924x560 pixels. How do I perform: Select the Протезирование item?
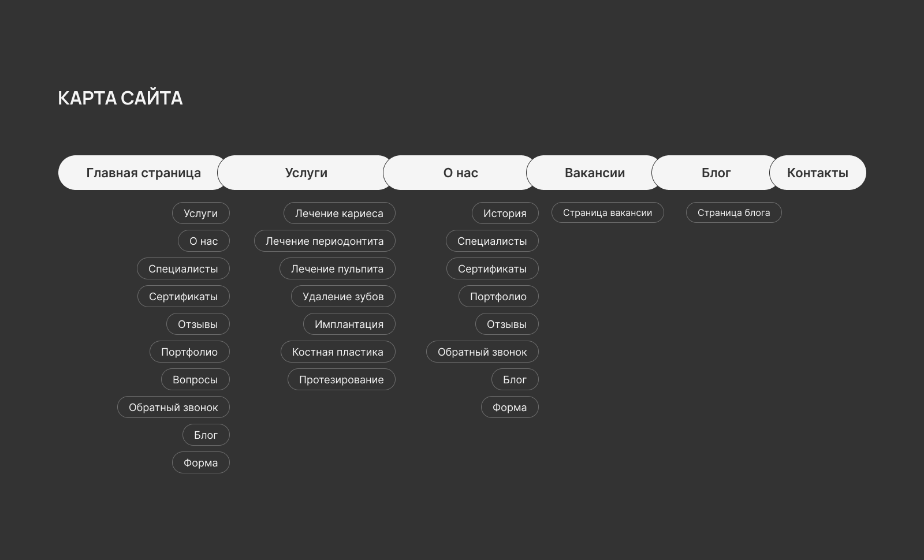[341, 379]
